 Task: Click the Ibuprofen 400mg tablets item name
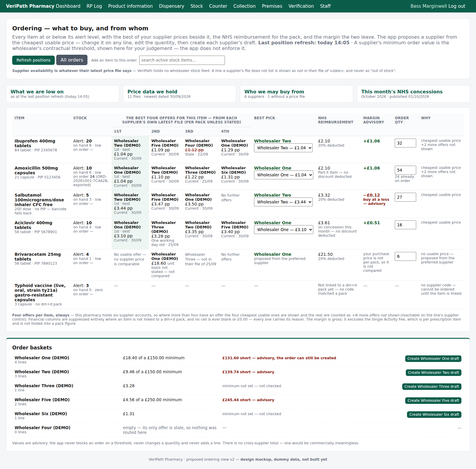(x=35, y=143)
